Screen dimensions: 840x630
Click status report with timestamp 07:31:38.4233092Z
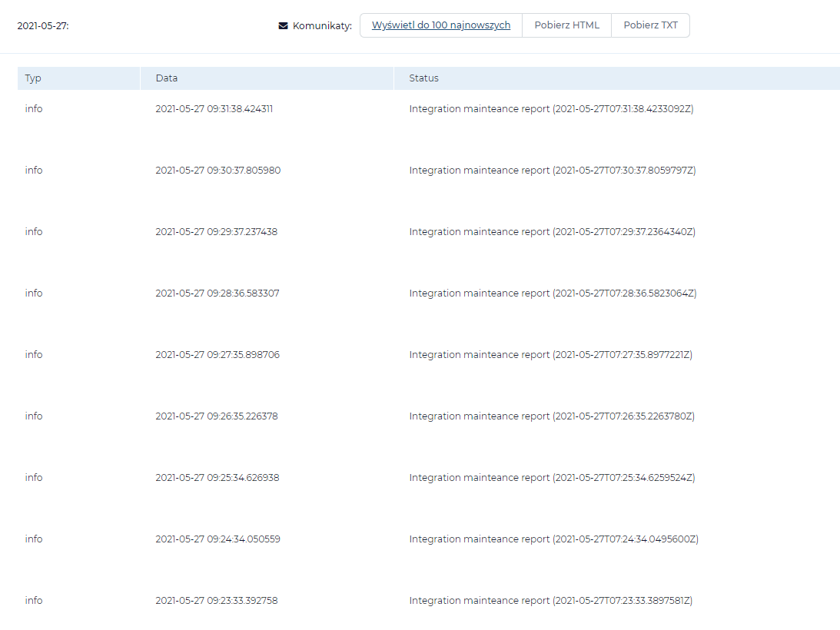click(551, 109)
